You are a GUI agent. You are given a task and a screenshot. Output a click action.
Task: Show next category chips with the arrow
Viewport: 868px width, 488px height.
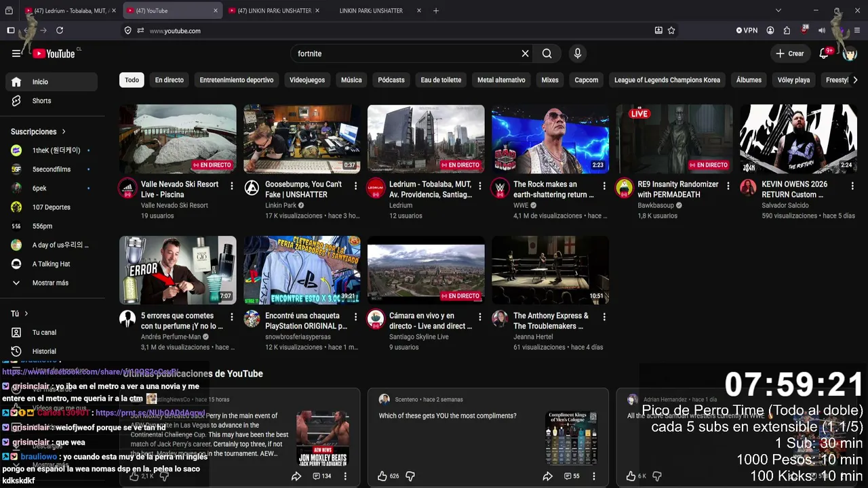point(855,80)
